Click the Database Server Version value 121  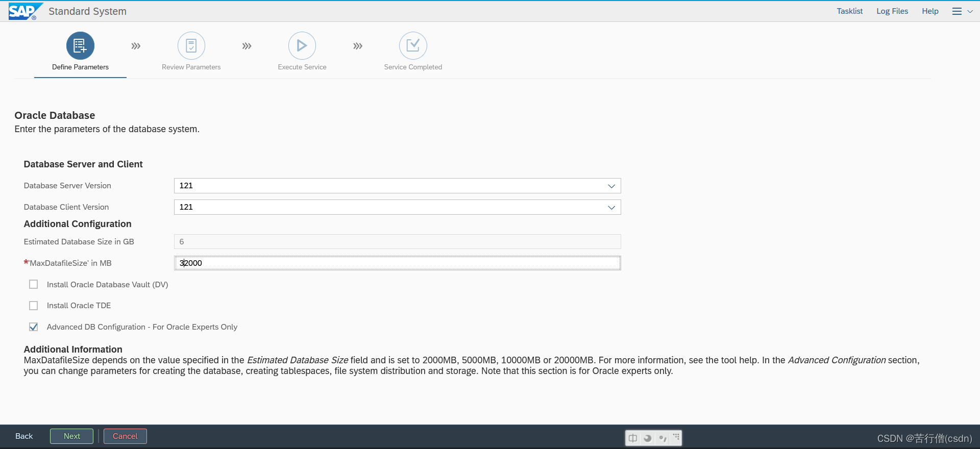click(x=186, y=186)
